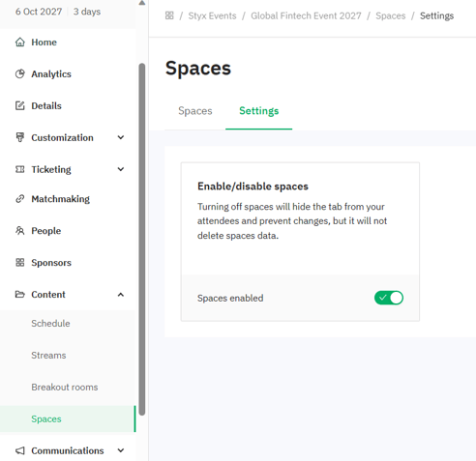
Task: Expand the Ticketing section chevron
Action: [x=121, y=169]
